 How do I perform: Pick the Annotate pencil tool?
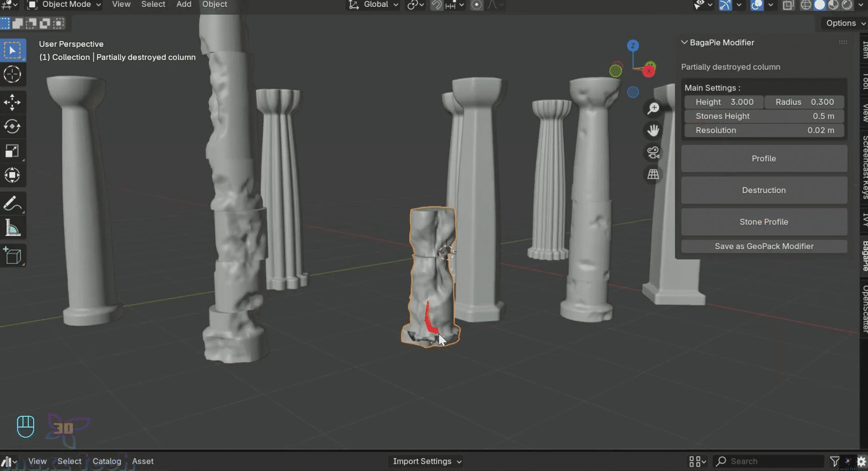tap(12, 203)
